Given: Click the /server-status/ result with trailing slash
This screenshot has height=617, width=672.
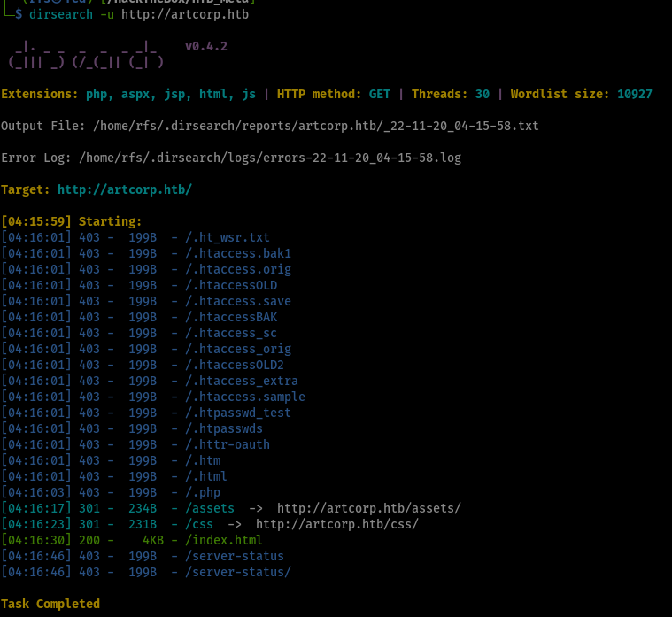Looking at the screenshot, I should (x=238, y=572).
